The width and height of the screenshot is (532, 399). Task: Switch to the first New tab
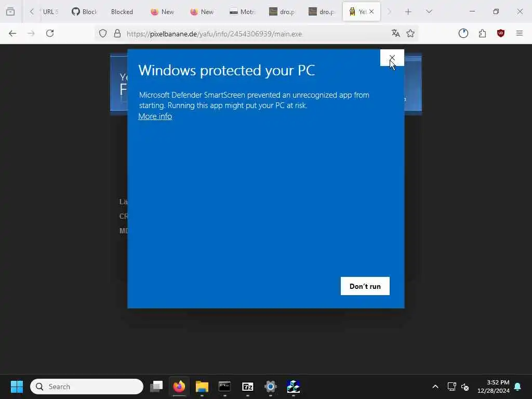pos(163,11)
